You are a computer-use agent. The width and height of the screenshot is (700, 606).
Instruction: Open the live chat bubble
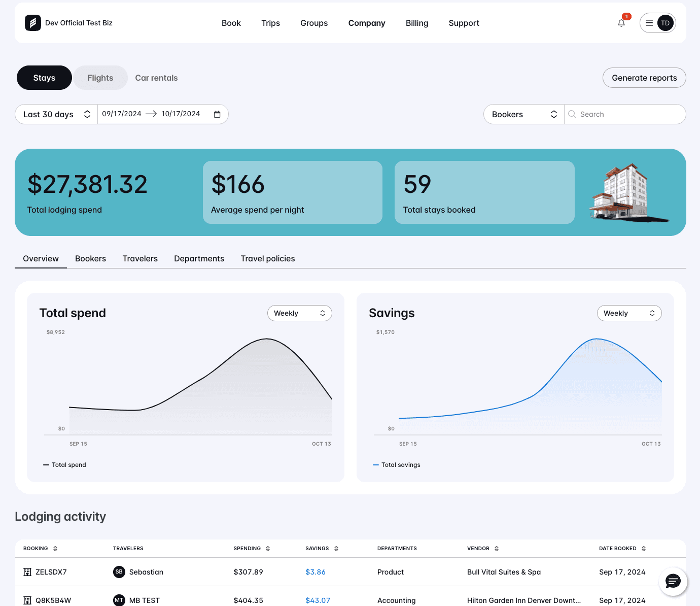click(x=673, y=581)
